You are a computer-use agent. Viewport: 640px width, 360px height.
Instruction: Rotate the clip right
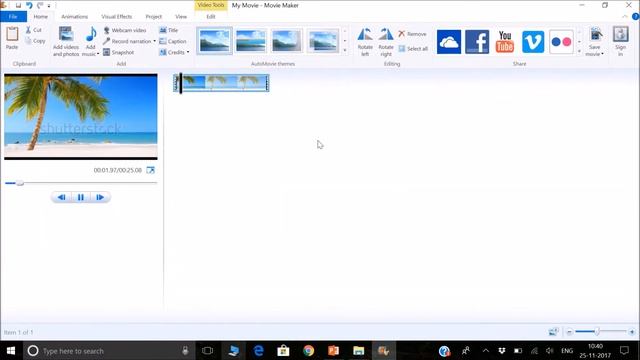(x=386, y=42)
